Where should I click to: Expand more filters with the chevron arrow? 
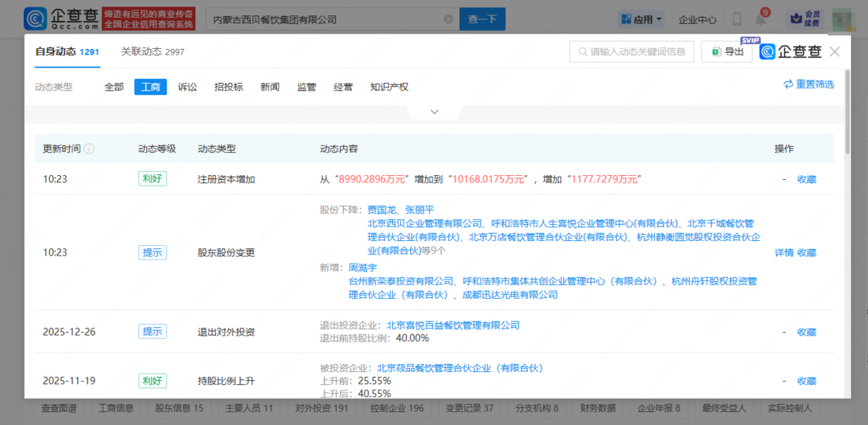point(434,112)
